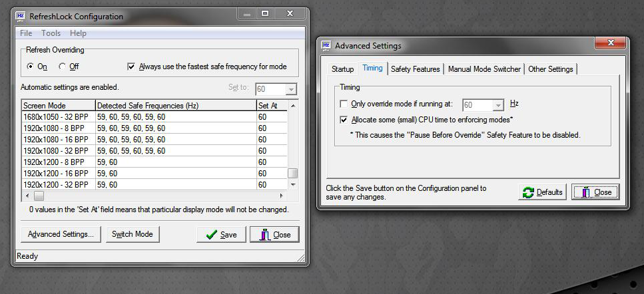
Task: Click the RefreshLock Configuration title bar icon
Action: [x=20, y=17]
